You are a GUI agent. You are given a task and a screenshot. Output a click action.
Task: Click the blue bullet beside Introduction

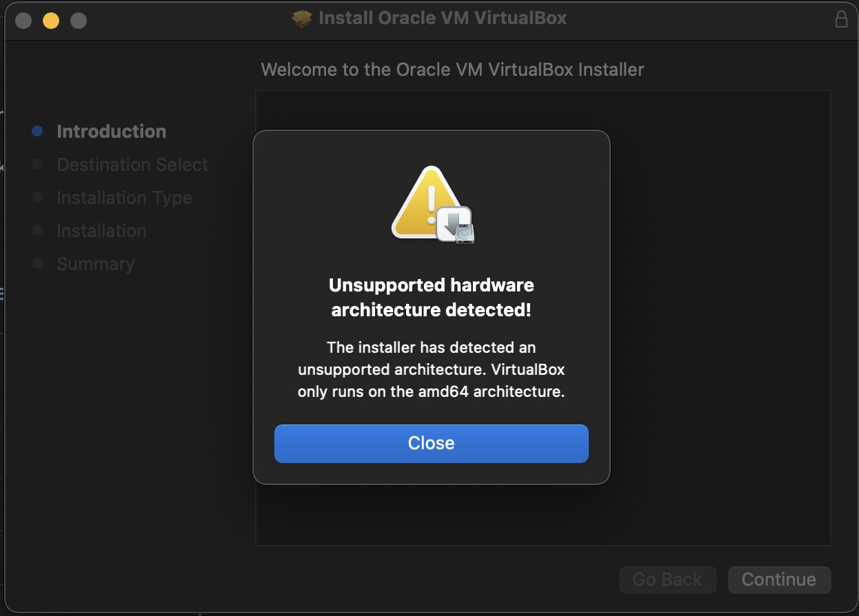click(38, 131)
